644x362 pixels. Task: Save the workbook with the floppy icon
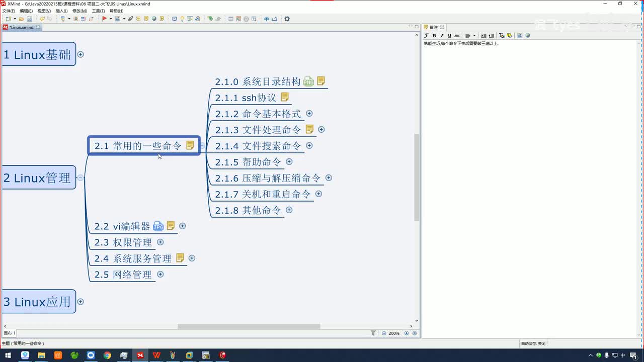[30, 19]
